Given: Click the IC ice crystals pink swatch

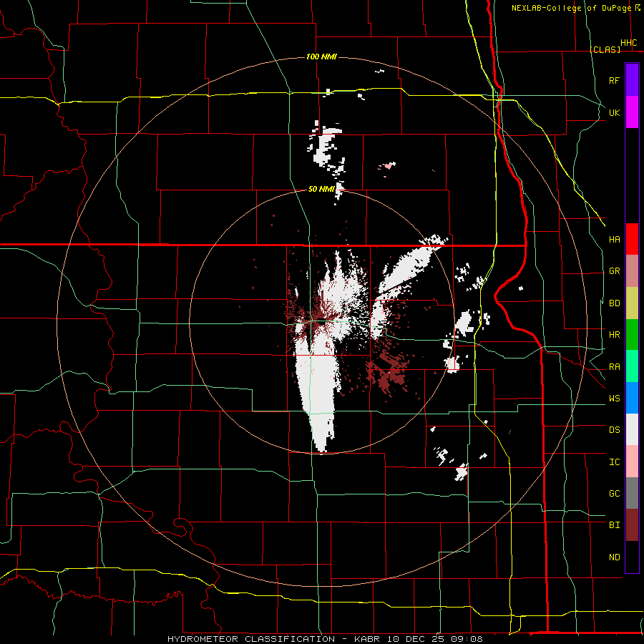Looking at the screenshot, I should [632, 462].
